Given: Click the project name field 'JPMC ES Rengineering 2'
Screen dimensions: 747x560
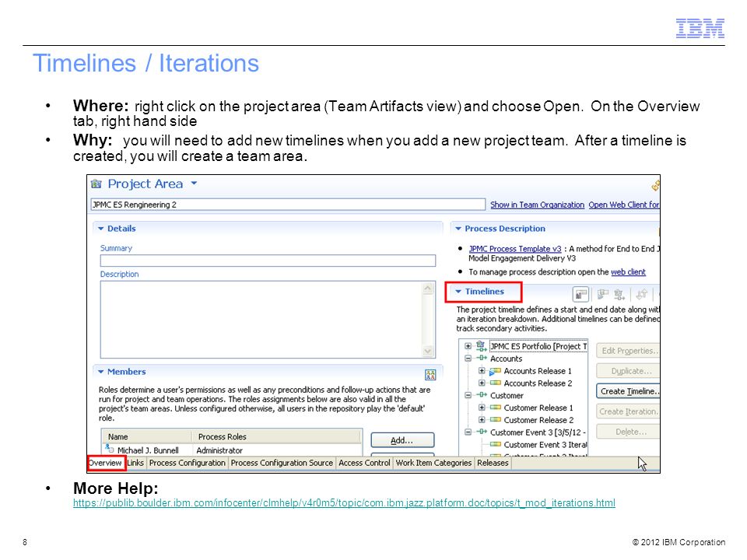Looking at the screenshot, I should pyautogui.click(x=288, y=205).
